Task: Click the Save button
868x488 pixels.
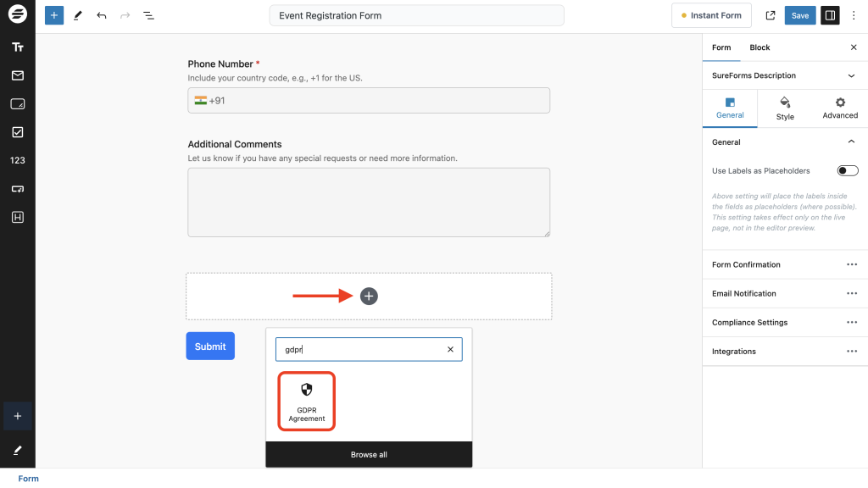Action: [x=799, y=14]
